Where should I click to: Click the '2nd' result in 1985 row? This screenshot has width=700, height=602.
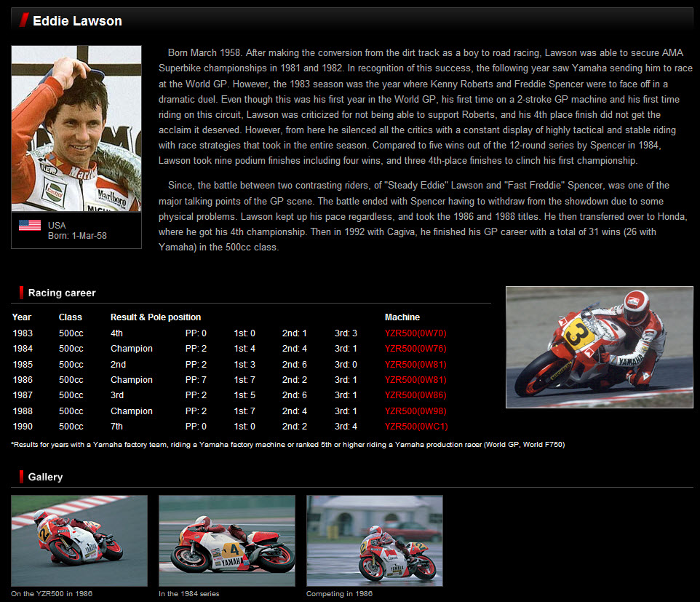point(119,365)
